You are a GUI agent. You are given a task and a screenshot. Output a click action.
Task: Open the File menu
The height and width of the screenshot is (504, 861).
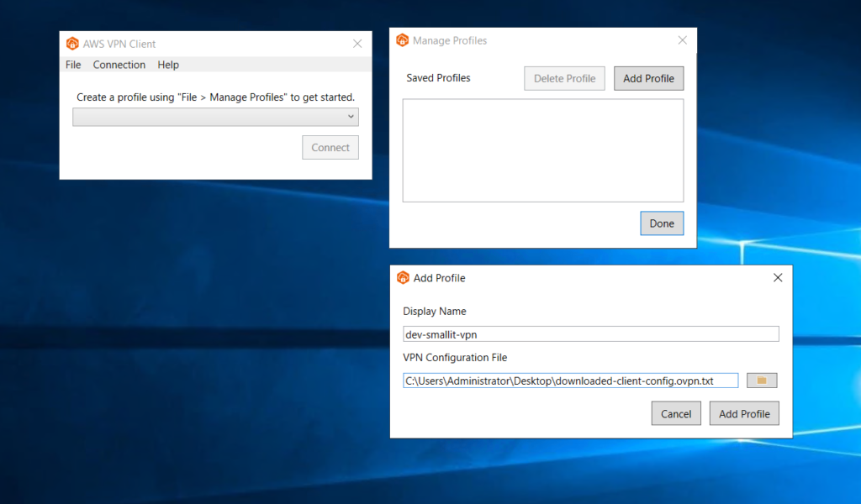tap(72, 65)
